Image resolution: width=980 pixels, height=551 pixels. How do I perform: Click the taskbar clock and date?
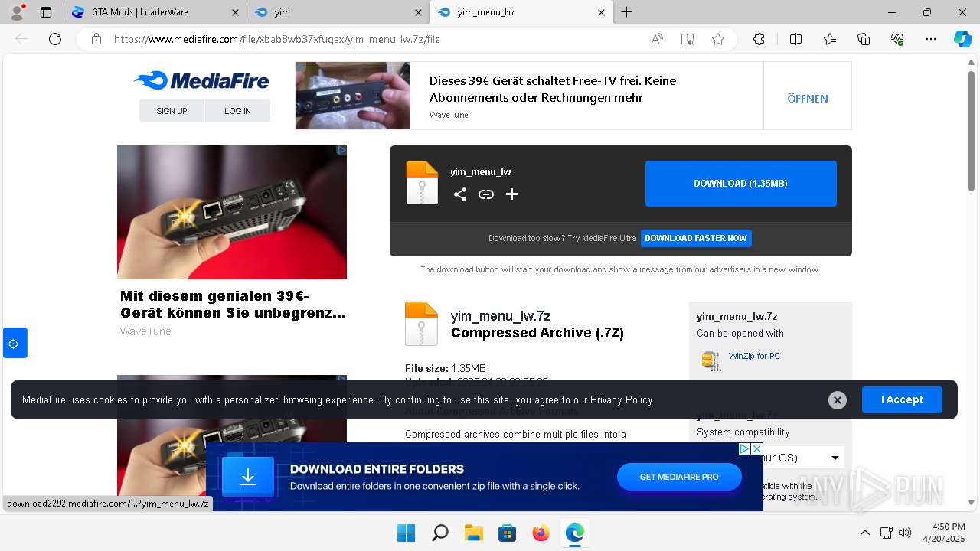(943, 533)
